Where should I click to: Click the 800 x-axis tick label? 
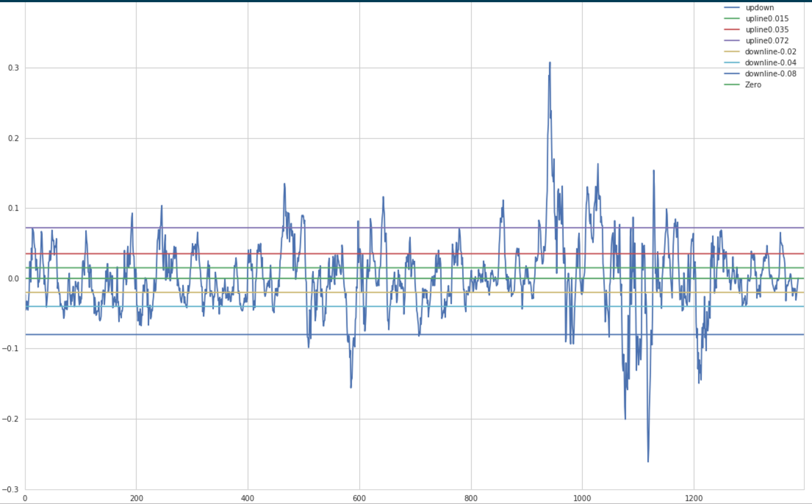click(x=471, y=498)
